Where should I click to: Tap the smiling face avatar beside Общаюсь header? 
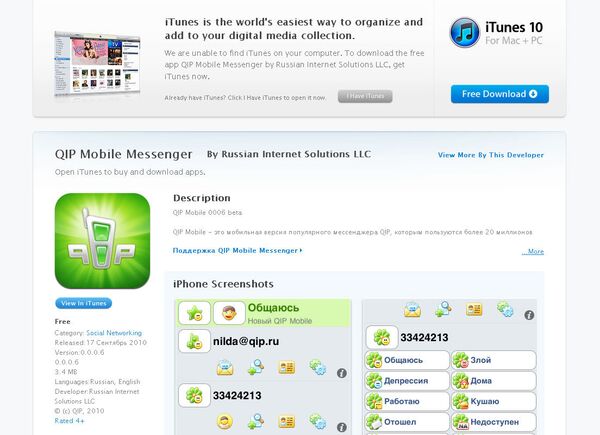[229, 313]
